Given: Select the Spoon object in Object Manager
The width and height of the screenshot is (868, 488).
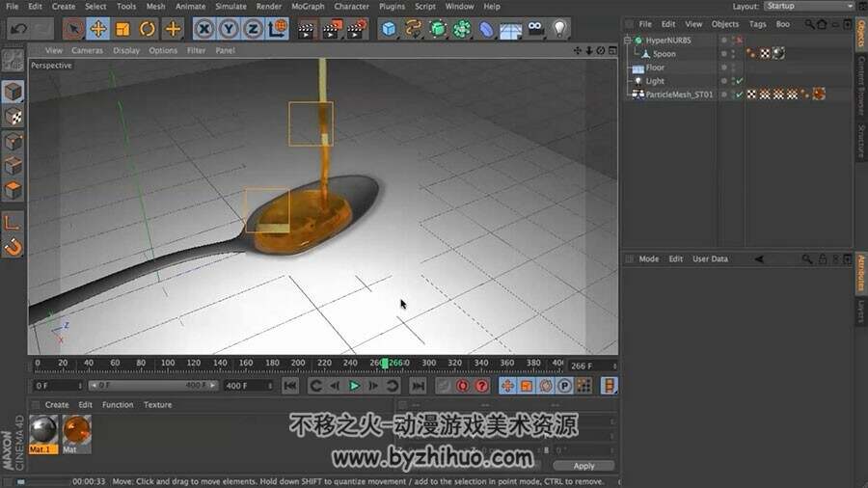Looking at the screenshot, I should [x=664, y=54].
